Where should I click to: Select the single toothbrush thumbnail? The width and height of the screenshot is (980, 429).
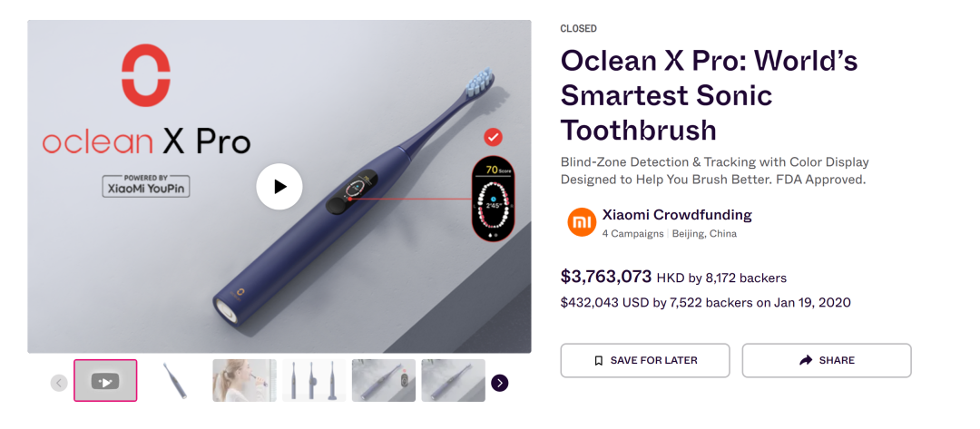tap(175, 381)
